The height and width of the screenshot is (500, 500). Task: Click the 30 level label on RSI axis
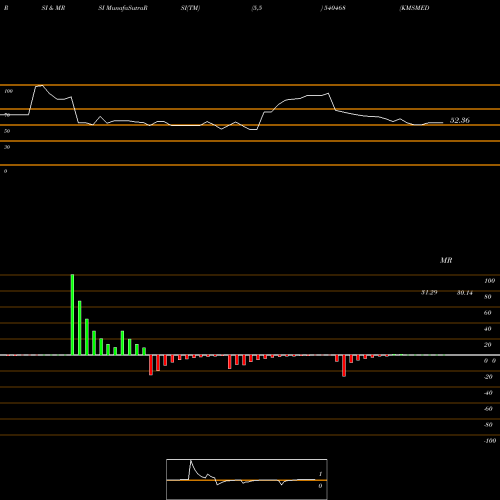(x=7, y=147)
